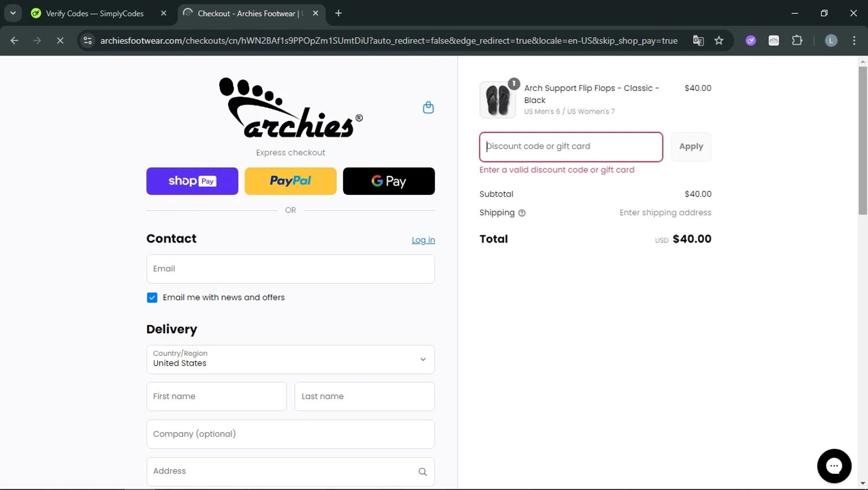This screenshot has height=490, width=868.
Task: Minimize the browser window
Action: [x=795, y=13]
